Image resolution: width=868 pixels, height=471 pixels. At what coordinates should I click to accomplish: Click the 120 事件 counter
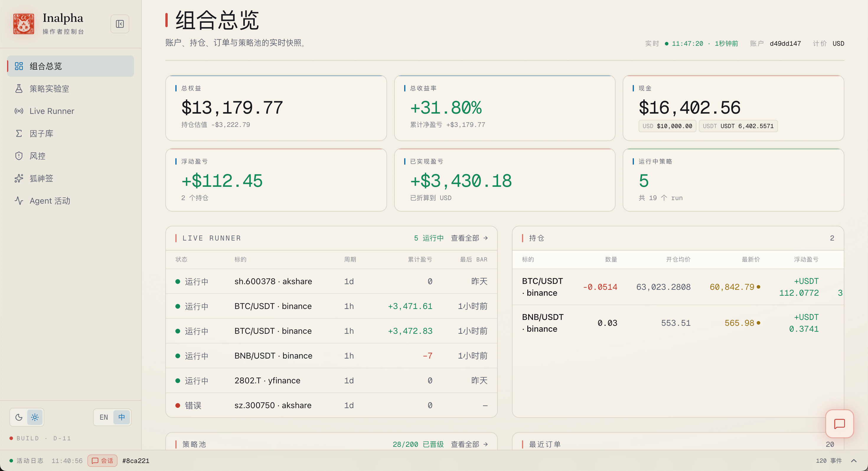coord(828,461)
